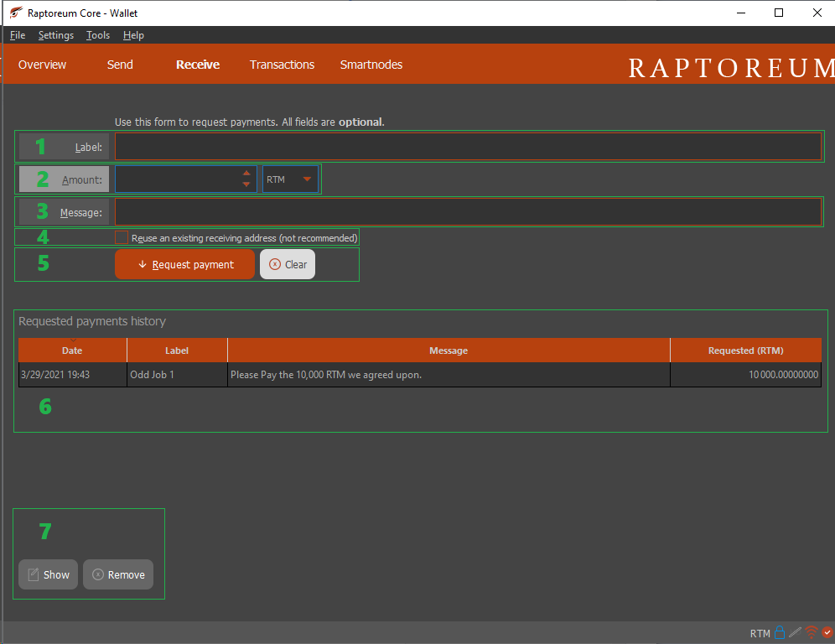This screenshot has width=835, height=644.
Task: Open the Tools menu
Action: click(97, 35)
